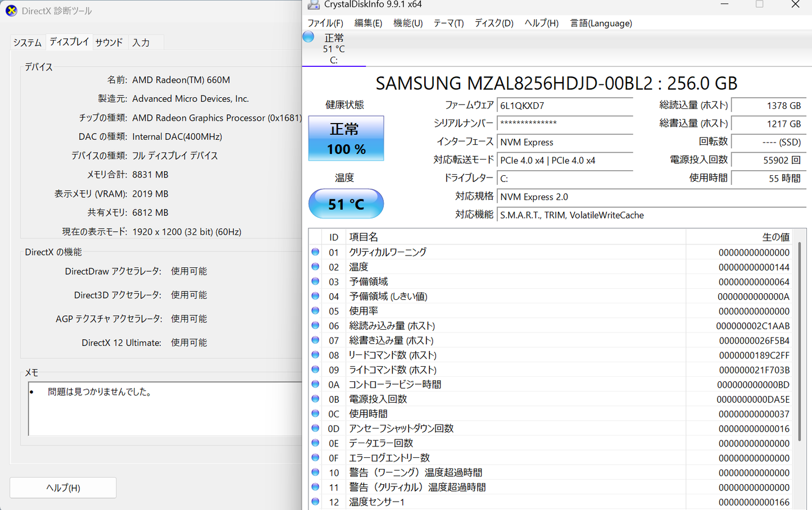The height and width of the screenshot is (510, 812).
Task: Click status orb for ID 04 予備領域 (しきい値)
Action: click(315, 295)
